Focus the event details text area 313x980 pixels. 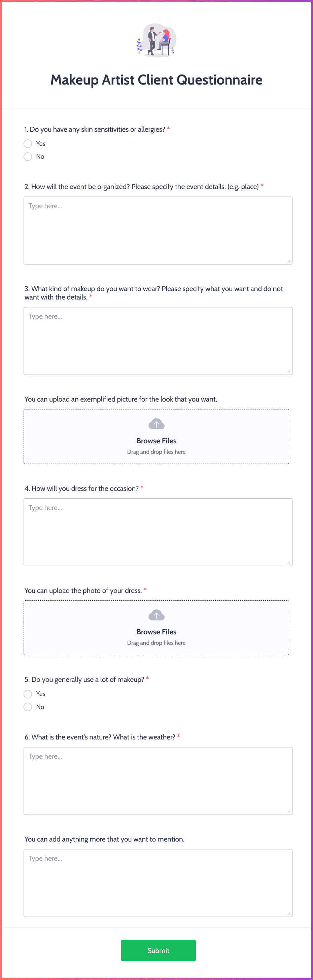pyautogui.click(x=158, y=230)
